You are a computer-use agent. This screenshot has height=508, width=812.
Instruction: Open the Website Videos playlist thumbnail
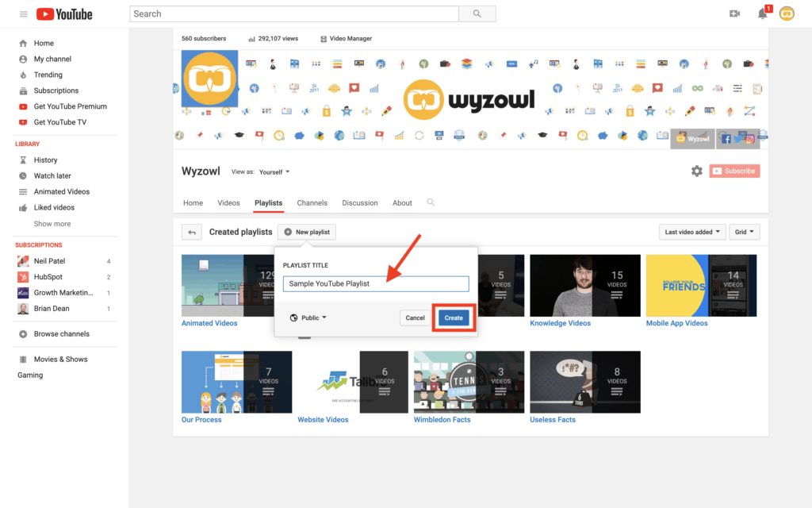point(353,382)
